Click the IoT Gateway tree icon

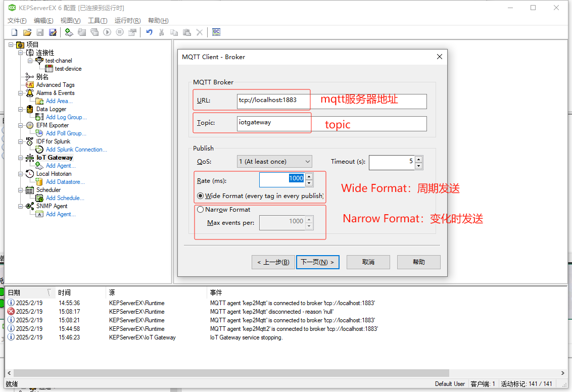[30, 158]
